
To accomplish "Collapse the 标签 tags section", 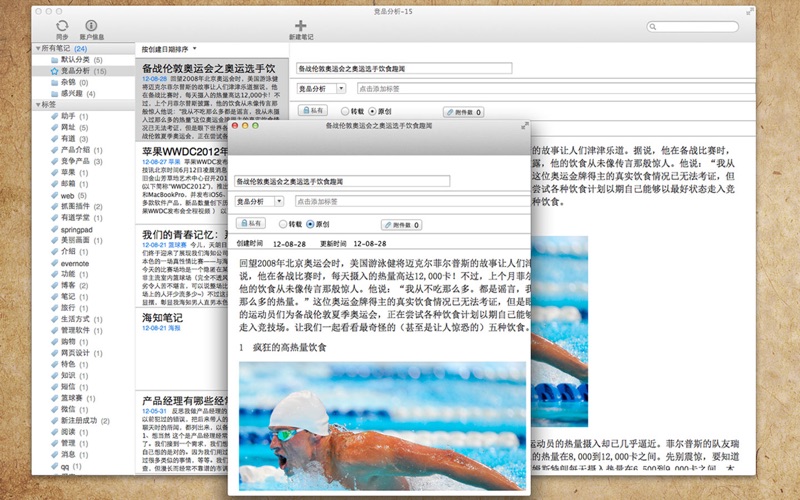I will pyautogui.click(x=38, y=104).
